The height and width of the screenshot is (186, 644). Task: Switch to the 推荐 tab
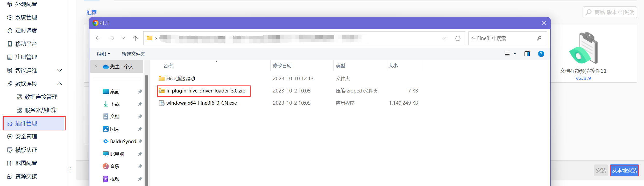pos(91,12)
